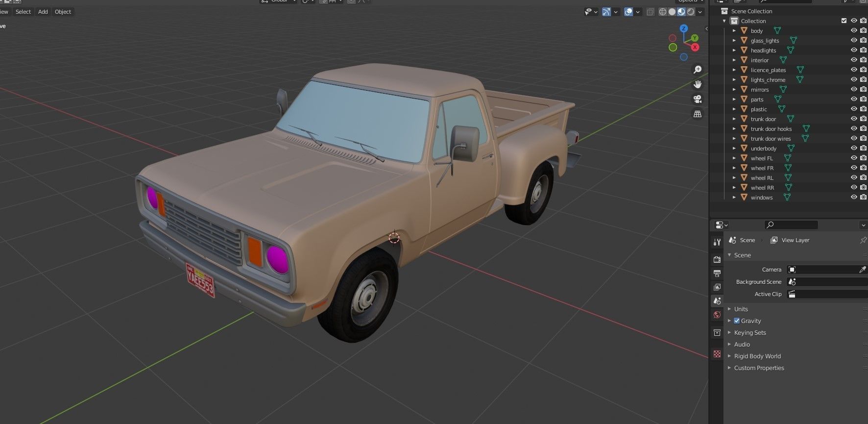Click the X axis on navigation gizmo
The image size is (868, 424).
pos(695,47)
